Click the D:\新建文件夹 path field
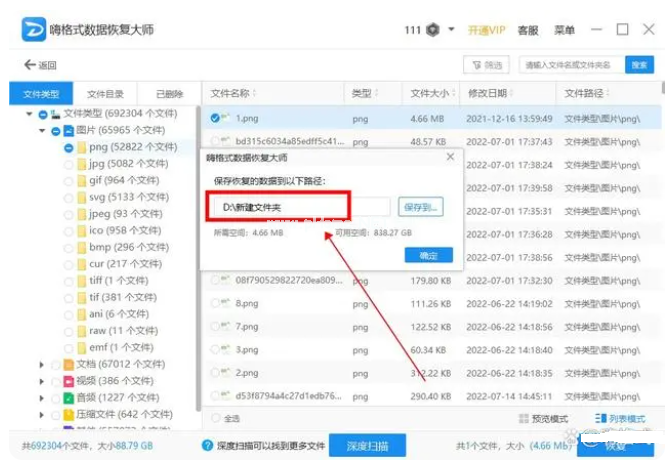The image size is (666, 463). point(302,207)
